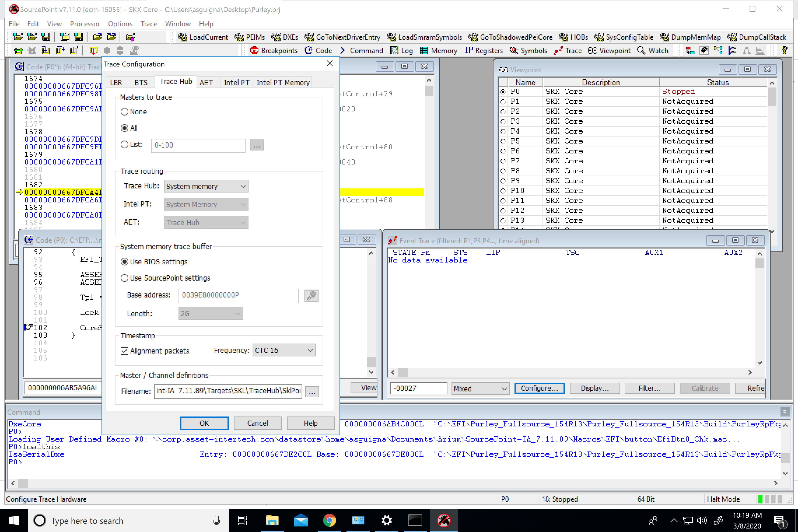Run the DumpCallStack macro

pyautogui.click(x=757, y=37)
